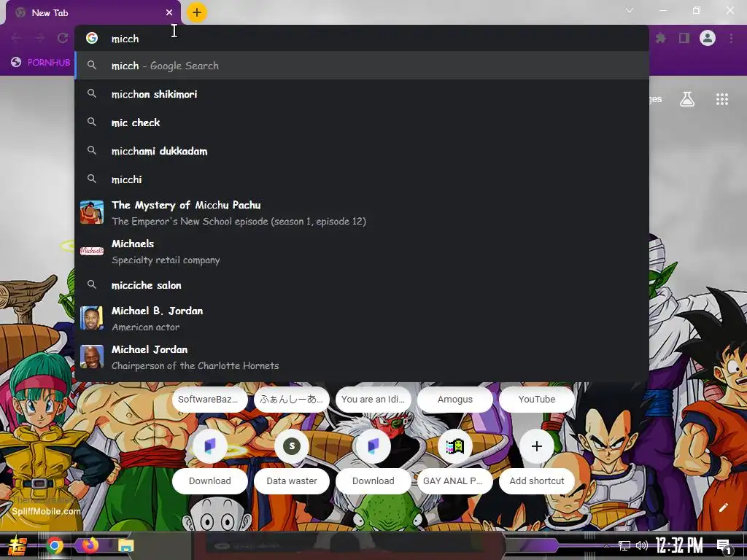
Task: Open the Start button on taskbar
Action: click(18, 545)
